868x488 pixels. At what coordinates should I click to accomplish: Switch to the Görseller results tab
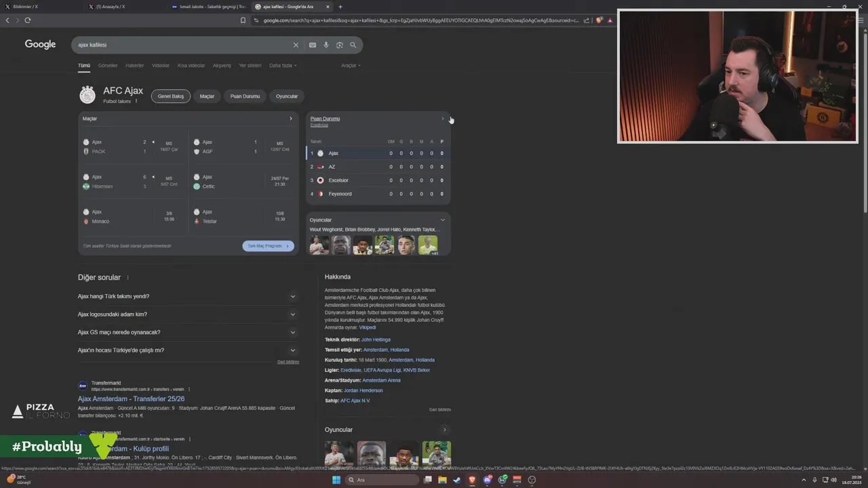(108, 66)
